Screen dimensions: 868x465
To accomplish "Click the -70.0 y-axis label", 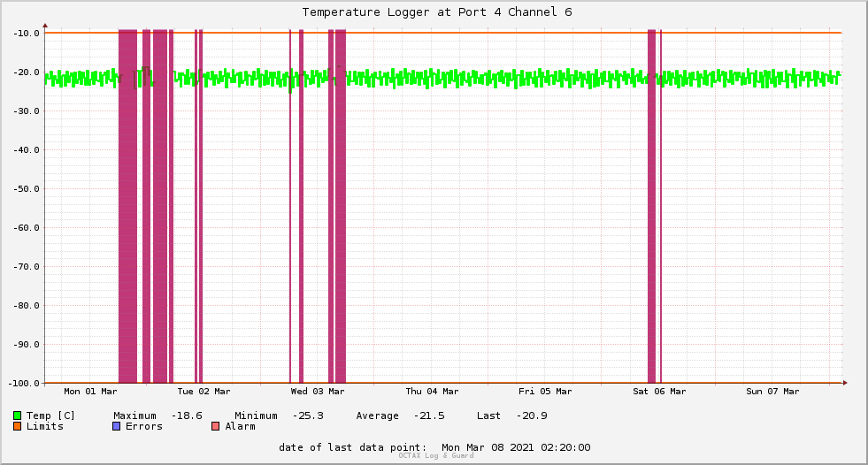I will [x=26, y=266].
